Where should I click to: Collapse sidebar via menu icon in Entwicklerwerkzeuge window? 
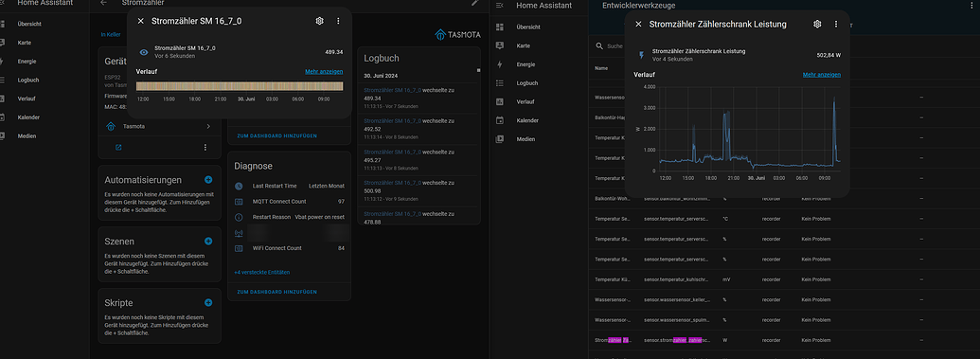click(499, 5)
